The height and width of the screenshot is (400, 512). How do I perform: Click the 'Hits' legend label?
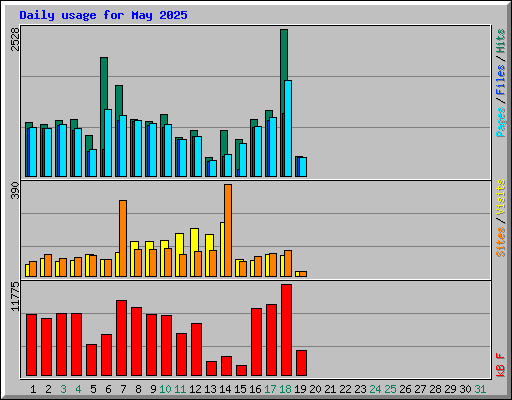[501, 41]
